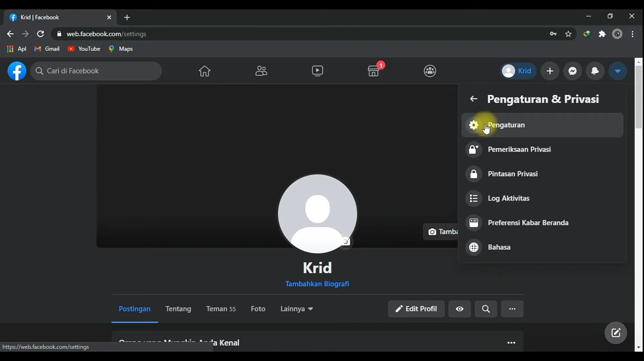Click the account dropdown arrow top right
This screenshot has width=644, height=361.
pyautogui.click(x=618, y=71)
